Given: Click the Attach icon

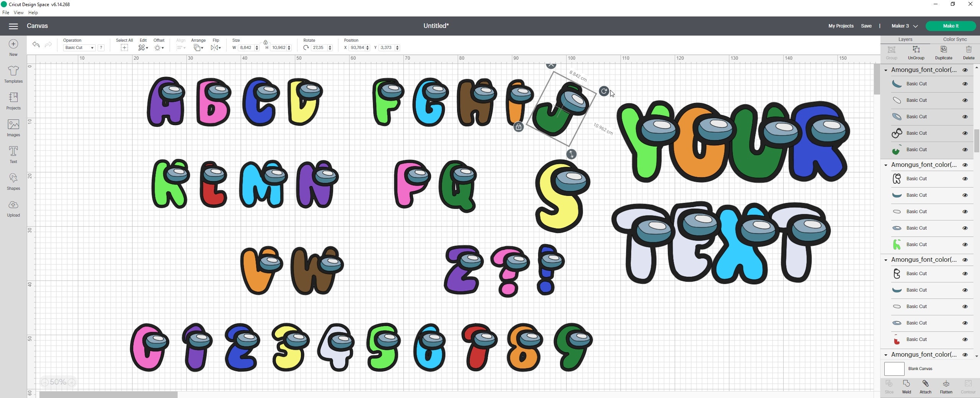Looking at the screenshot, I should point(926,386).
